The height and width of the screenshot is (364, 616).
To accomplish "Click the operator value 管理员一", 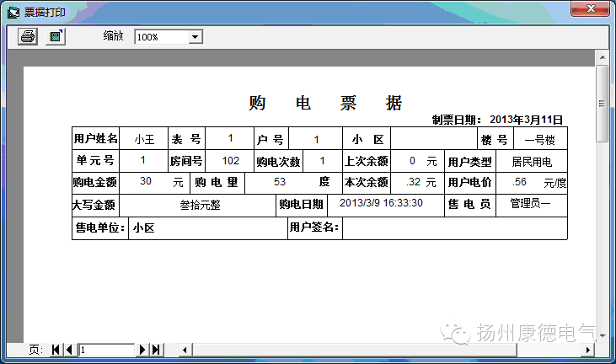I will [x=530, y=203].
